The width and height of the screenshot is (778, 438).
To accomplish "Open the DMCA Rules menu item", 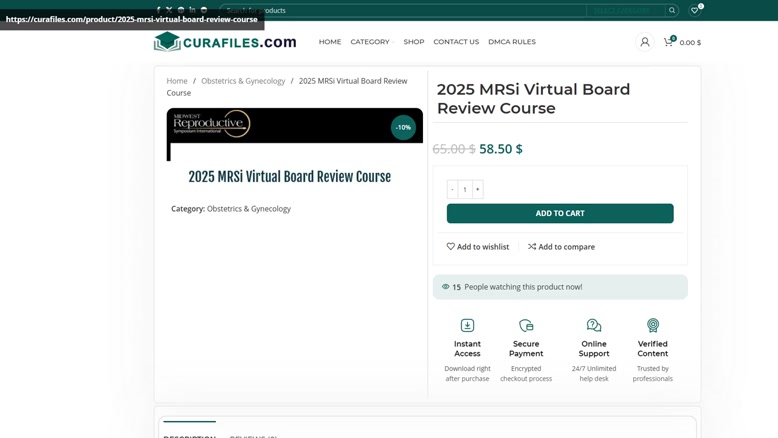I will pyautogui.click(x=512, y=42).
